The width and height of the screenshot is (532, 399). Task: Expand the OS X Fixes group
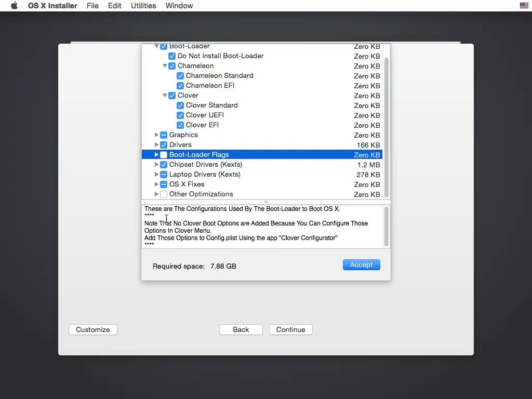(x=156, y=184)
